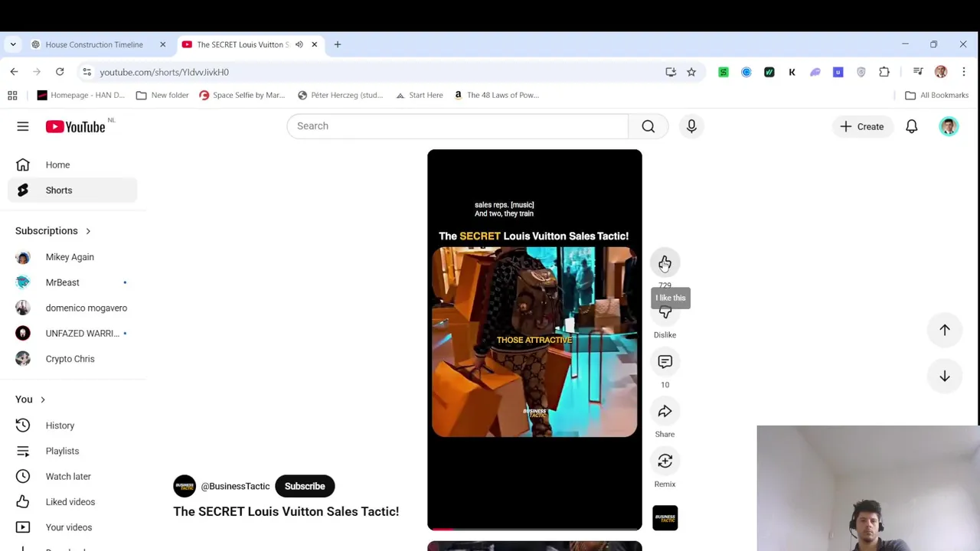Open YouTube notifications bell
The width and height of the screenshot is (980, 551).
coord(911,126)
